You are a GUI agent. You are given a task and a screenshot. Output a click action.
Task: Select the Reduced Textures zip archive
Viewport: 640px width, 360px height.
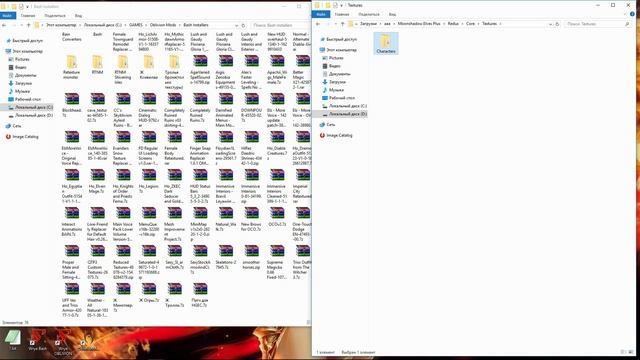click(x=123, y=262)
